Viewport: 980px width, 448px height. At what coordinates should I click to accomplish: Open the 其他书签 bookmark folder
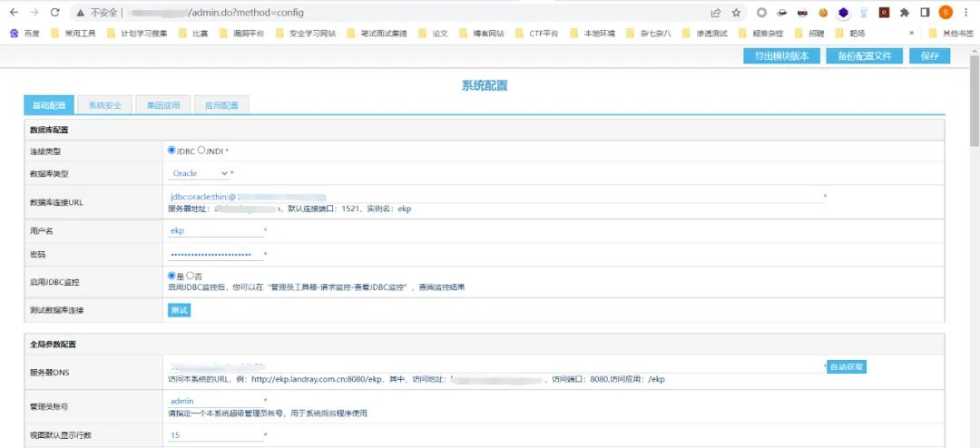951,34
